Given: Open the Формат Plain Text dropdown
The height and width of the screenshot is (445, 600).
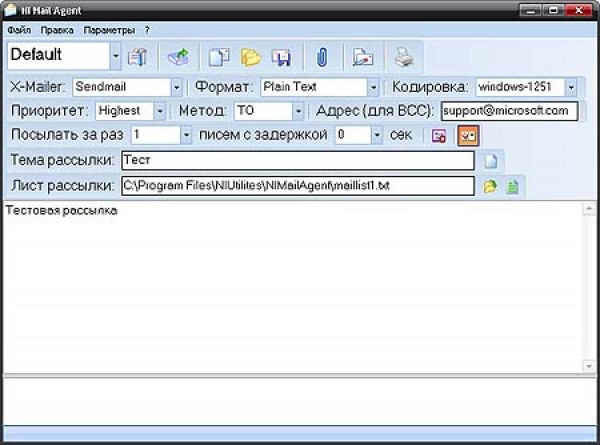Looking at the screenshot, I should [x=373, y=87].
